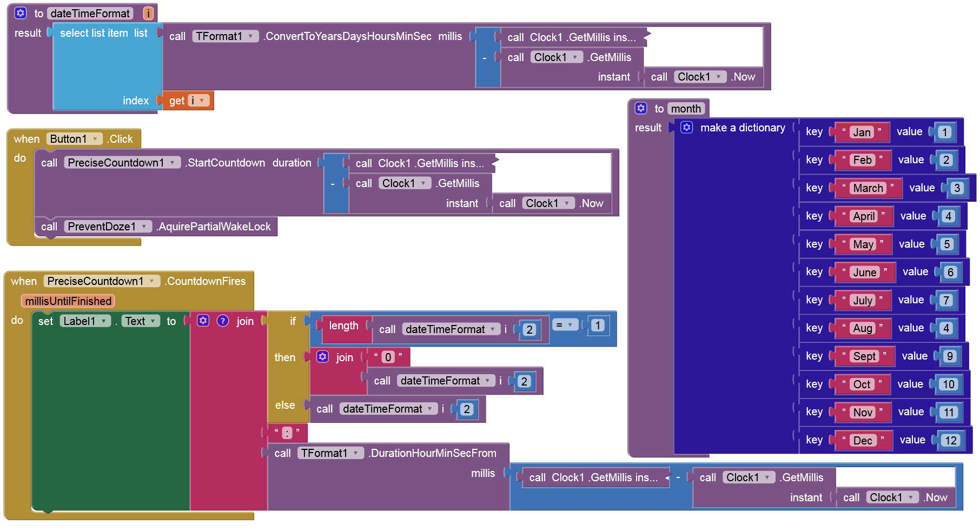The image size is (980, 531).
Task: Click the question mark comment icon on join
Action: click(222, 321)
